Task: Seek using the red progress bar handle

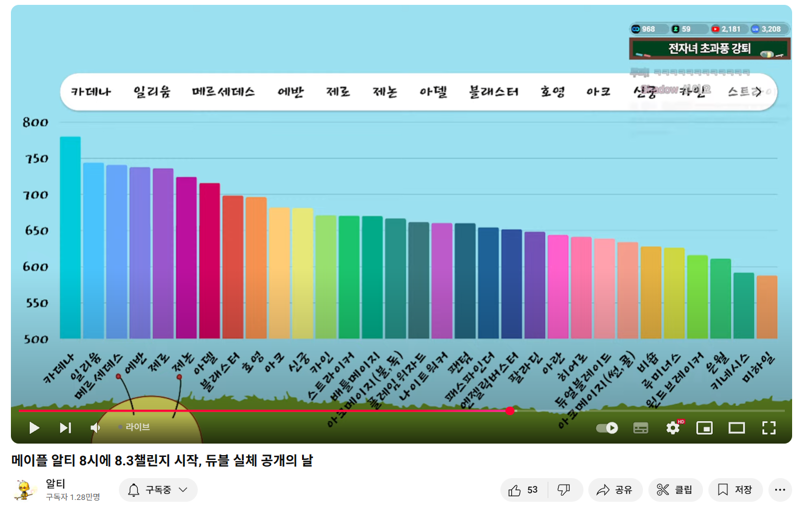Action: [510, 411]
